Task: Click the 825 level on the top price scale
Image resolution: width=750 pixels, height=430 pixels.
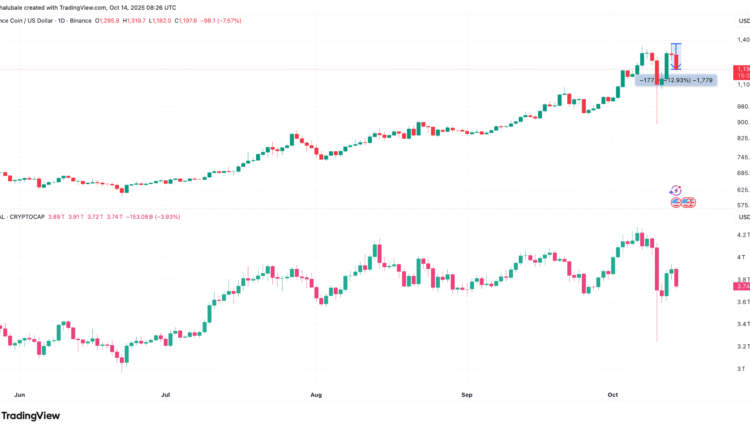Action: pyautogui.click(x=742, y=138)
